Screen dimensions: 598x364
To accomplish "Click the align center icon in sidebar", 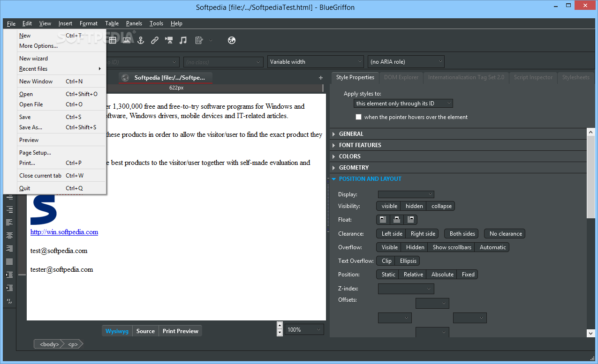I will point(9,235).
